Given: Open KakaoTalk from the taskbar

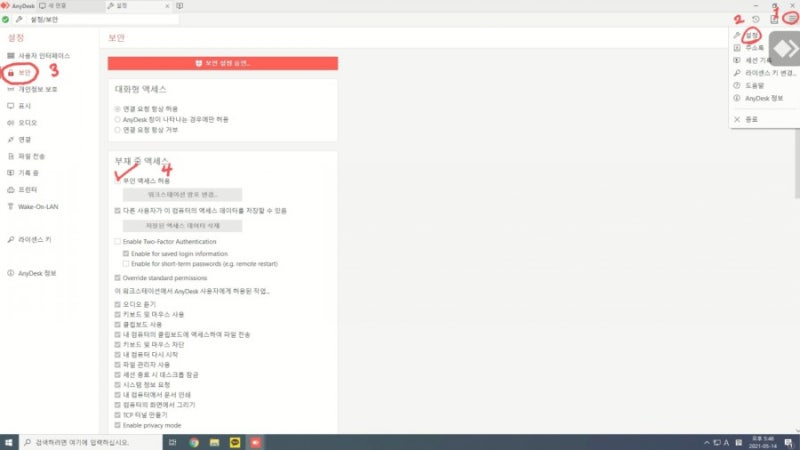Looking at the screenshot, I should pos(235,442).
